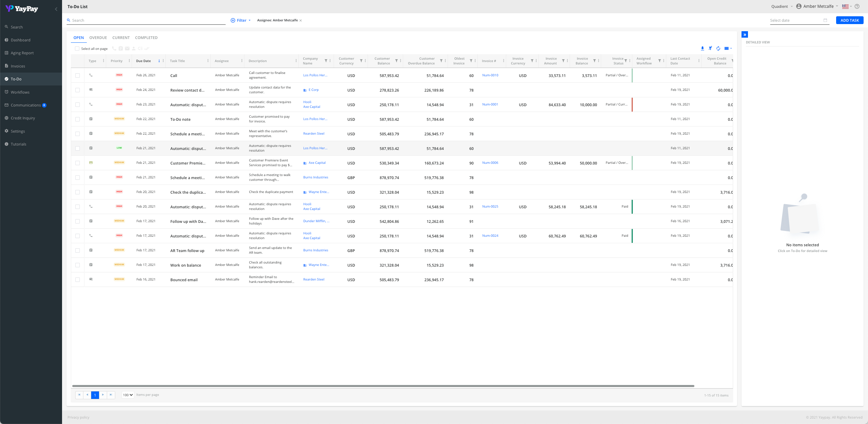Click the horizontal table scrollbar

click(x=383, y=386)
